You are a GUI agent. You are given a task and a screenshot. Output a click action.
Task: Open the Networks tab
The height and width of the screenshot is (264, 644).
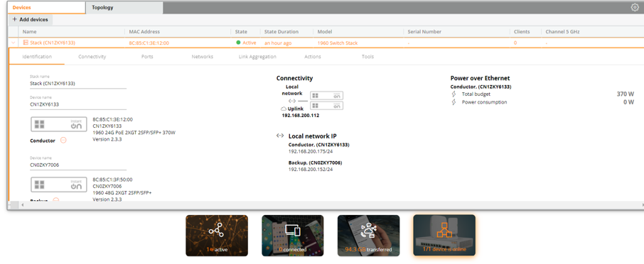(x=202, y=57)
